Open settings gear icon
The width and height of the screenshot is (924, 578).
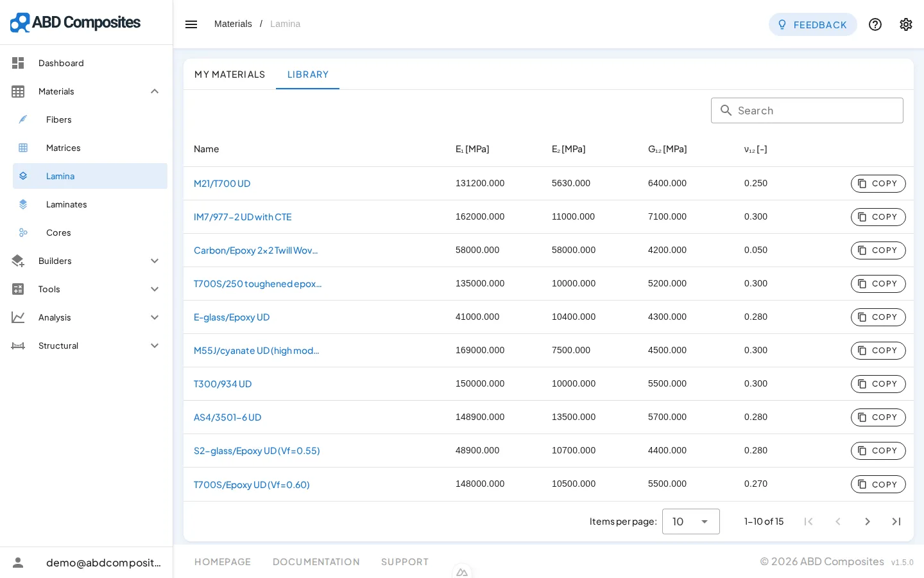pyautogui.click(x=906, y=24)
